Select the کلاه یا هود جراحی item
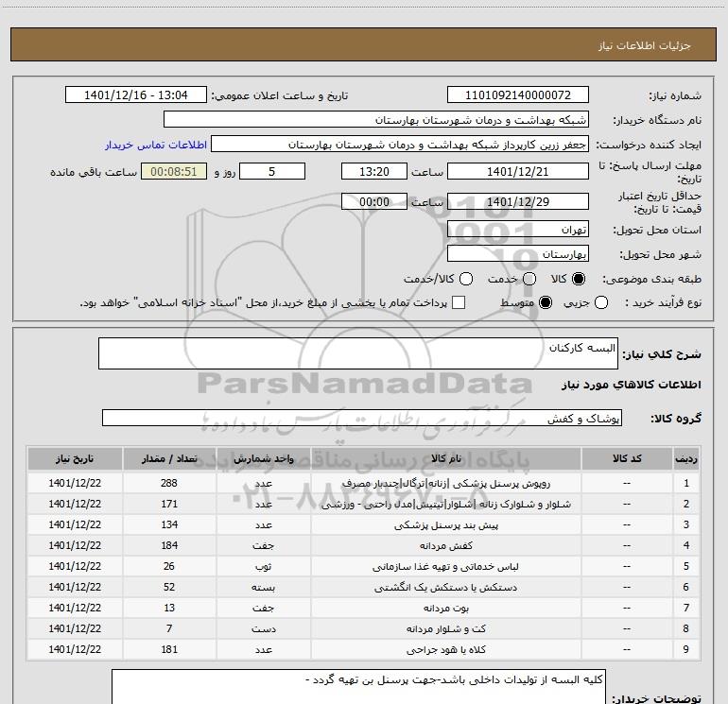Image resolution: width=728 pixels, height=704 pixels. pos(445,650)
